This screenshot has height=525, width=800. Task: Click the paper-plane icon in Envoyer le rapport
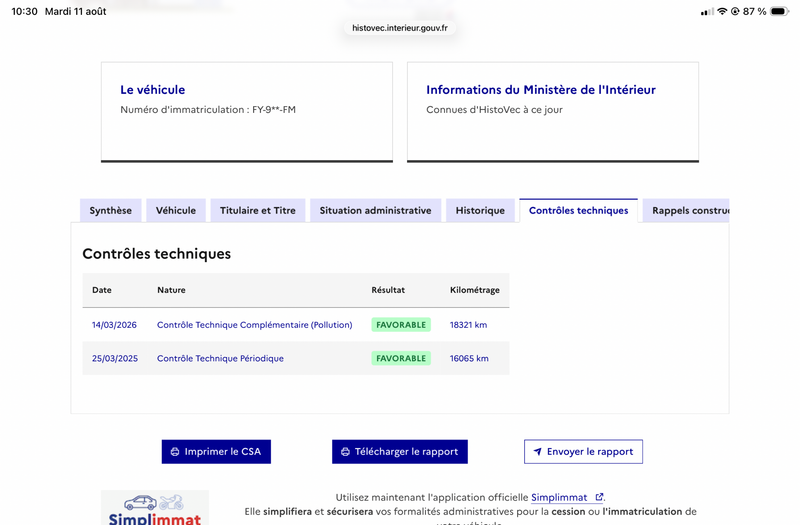click(x=537, y=452)
